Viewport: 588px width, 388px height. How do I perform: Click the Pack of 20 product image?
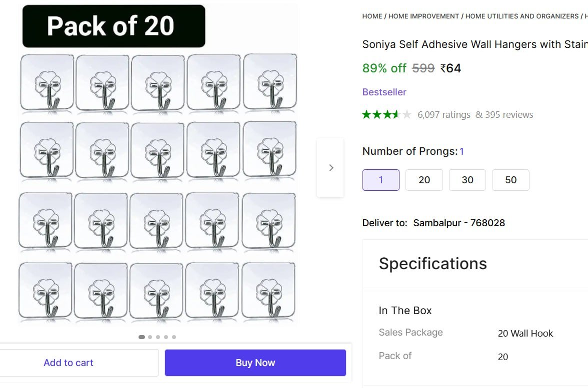(158, 165)
